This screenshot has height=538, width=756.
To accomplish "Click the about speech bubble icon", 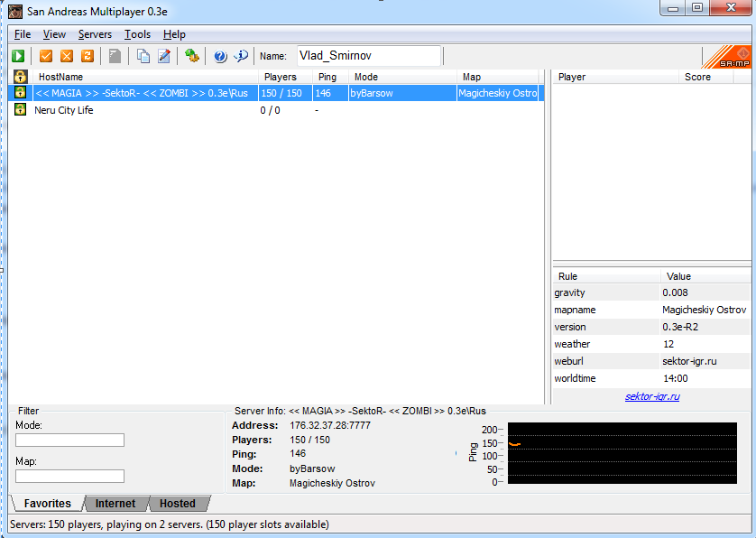I will click(x=241, y=56).
